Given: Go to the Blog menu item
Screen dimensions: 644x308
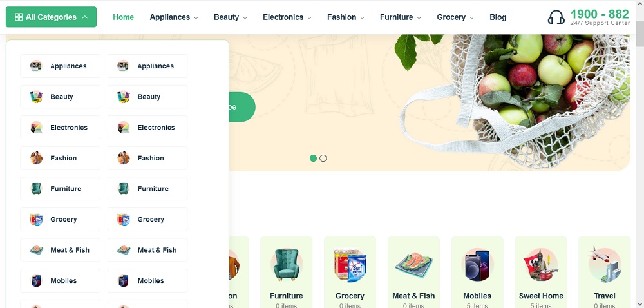Looking at the screenshot, I should pyautogui.click(x=498, y=17).
